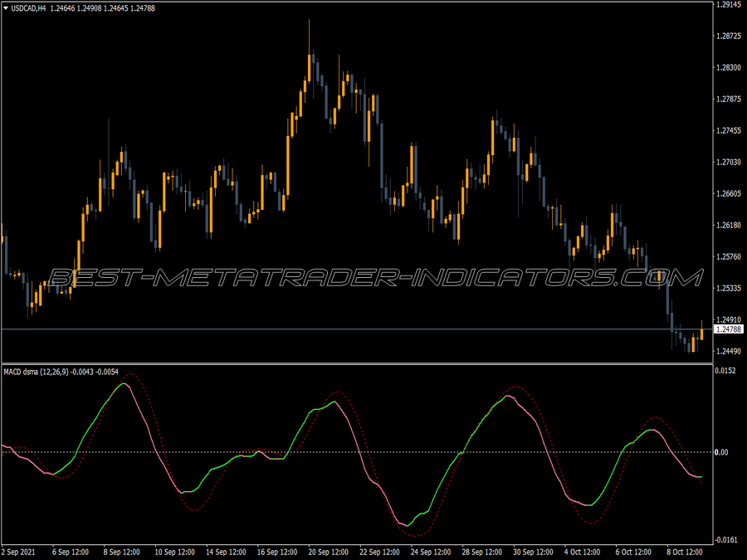Viewport: 747px width, 560px height.
Task: Click the 6 Sep 12:00 time label
Action: click(x=70, y=552)
